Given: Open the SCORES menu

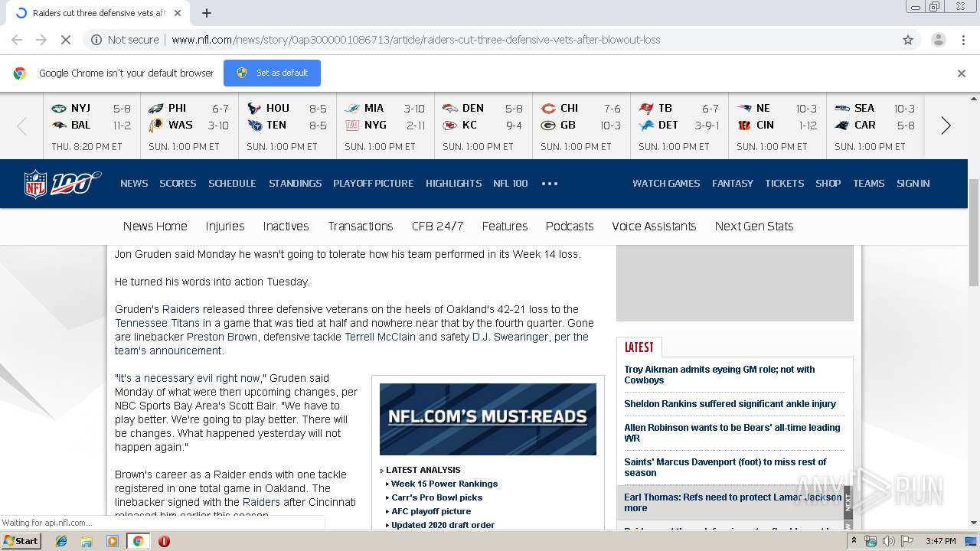Looking at the screenshot, I should [178, 184].
